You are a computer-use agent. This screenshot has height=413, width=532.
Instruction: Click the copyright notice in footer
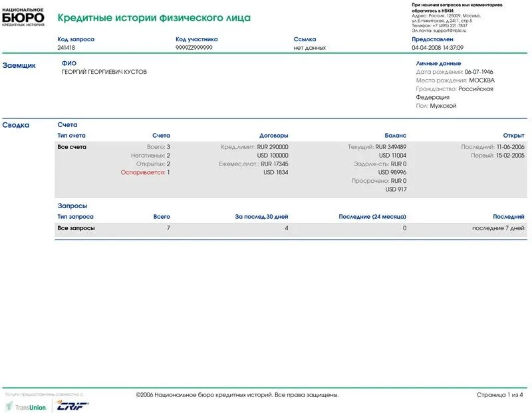coord(237,395)
